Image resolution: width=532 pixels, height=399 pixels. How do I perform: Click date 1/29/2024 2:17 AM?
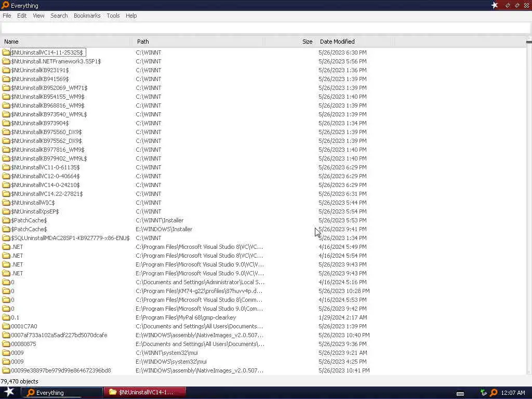343,317
